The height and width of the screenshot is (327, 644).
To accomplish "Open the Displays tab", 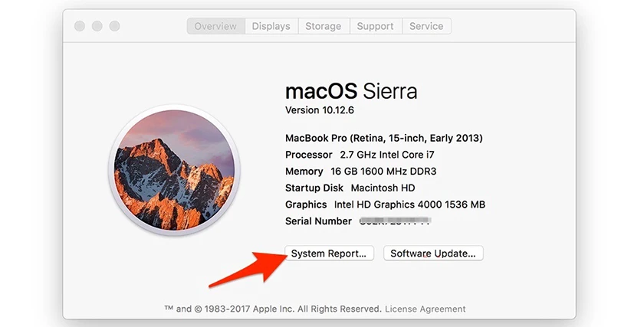I will pos(271,26).
